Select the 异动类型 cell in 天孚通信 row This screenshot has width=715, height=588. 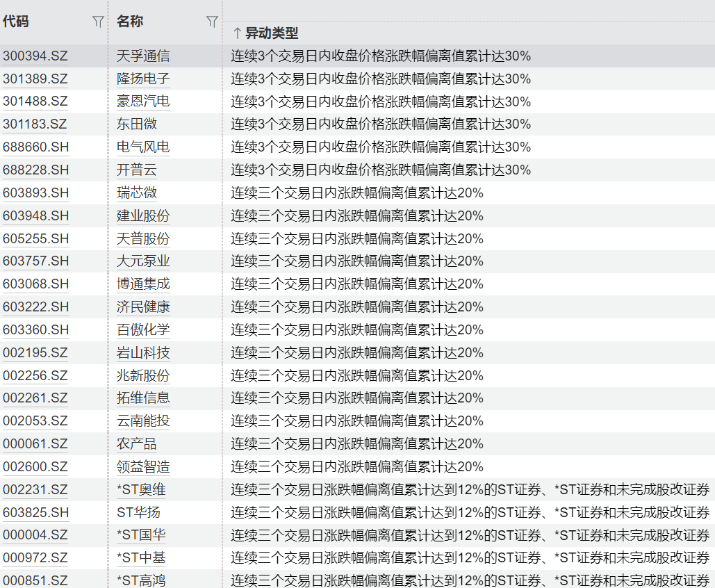click(x=469, y=56)
